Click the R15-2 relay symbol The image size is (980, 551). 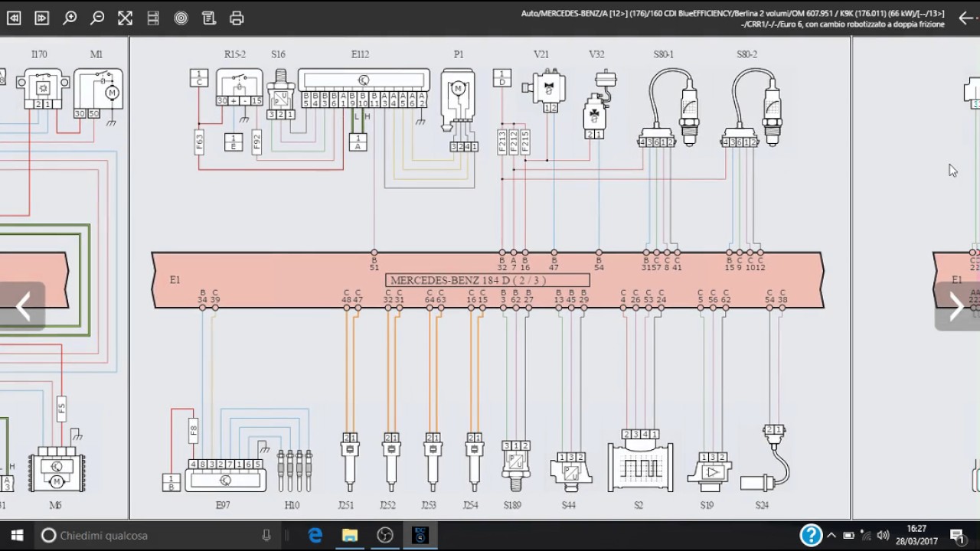pos(239,88)
